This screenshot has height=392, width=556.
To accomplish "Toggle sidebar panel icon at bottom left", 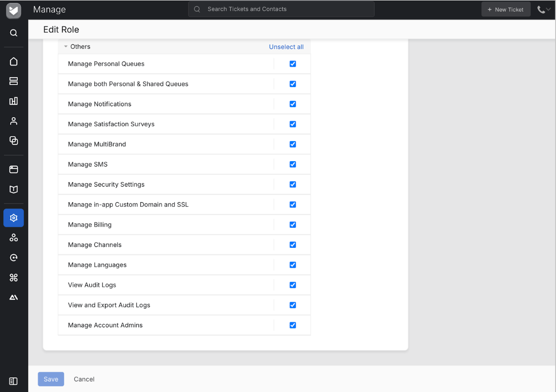I will point(13,381).
